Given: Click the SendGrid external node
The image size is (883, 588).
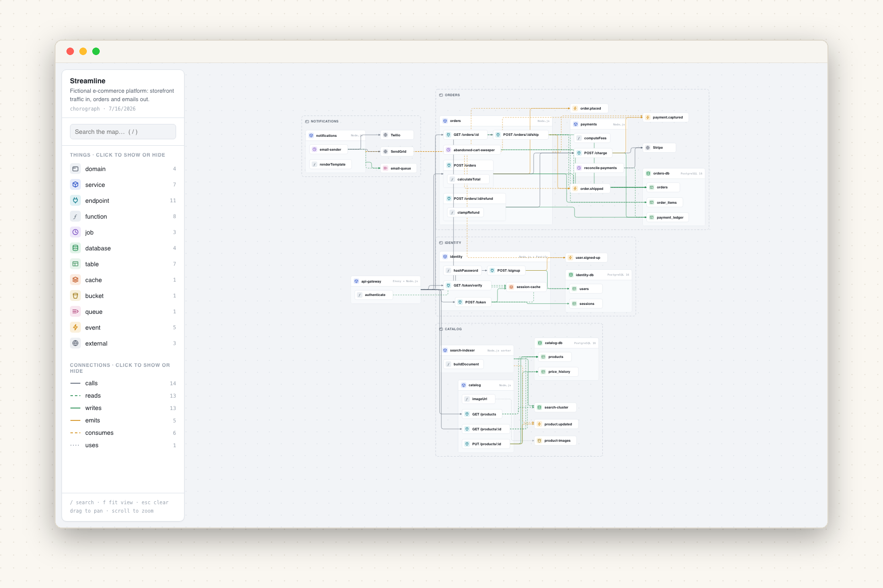Looking at the screenshot, I should [397, 152].
